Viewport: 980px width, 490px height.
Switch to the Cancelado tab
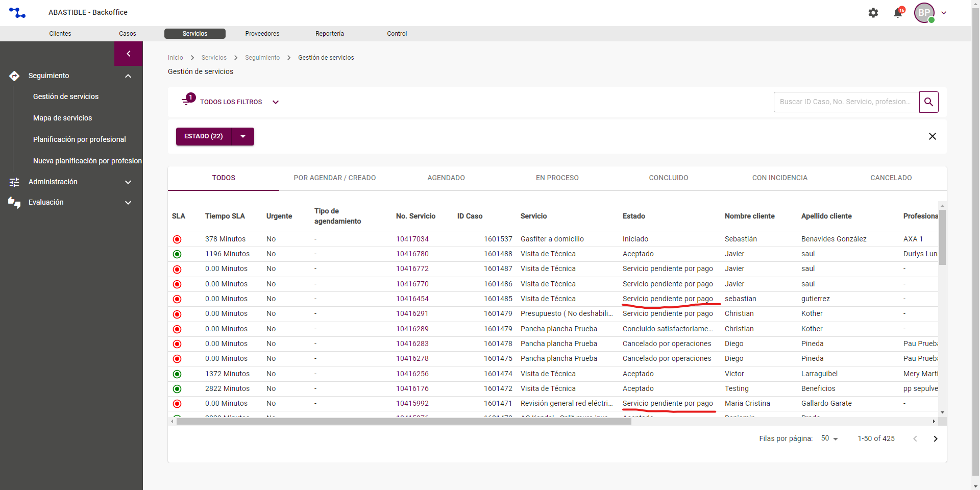click(891, 178)
